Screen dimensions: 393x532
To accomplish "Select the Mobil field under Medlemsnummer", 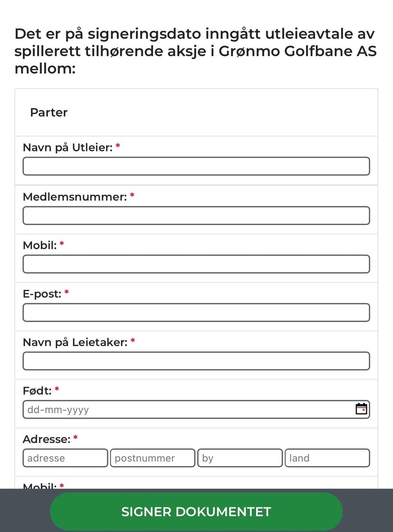I will (x=196, y=264).
